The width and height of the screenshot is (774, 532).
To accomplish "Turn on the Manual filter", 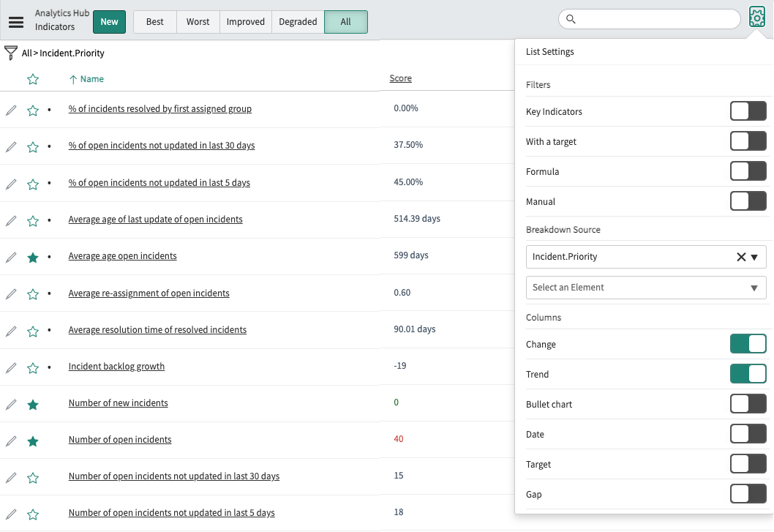I will point(748,201).
